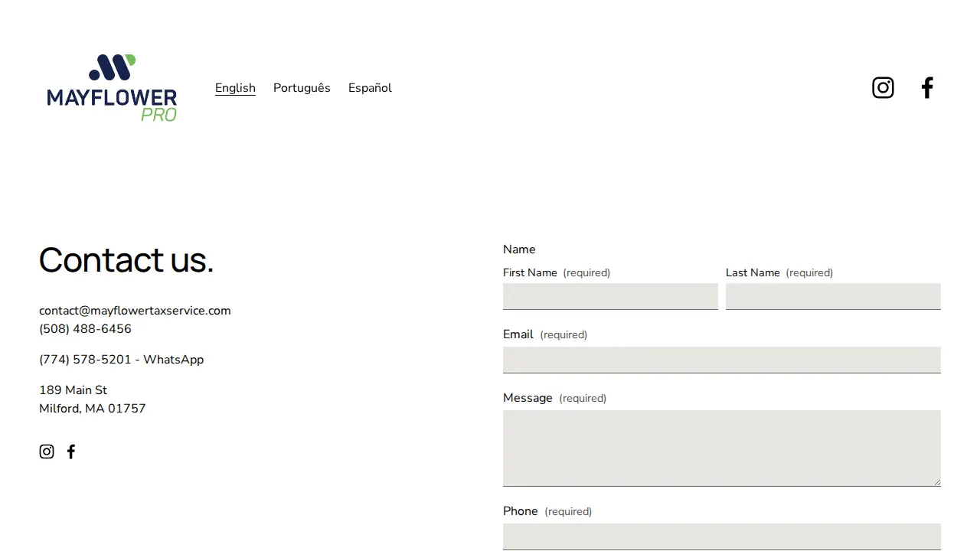Click the Last Name (required) label

coord(779,272)
